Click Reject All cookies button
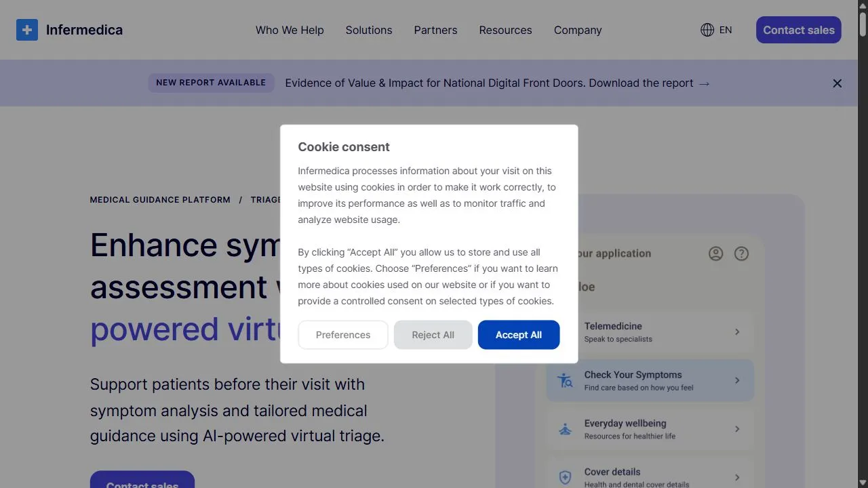The image size is (868, 488). pyautogui.click(x=433, y=335)
